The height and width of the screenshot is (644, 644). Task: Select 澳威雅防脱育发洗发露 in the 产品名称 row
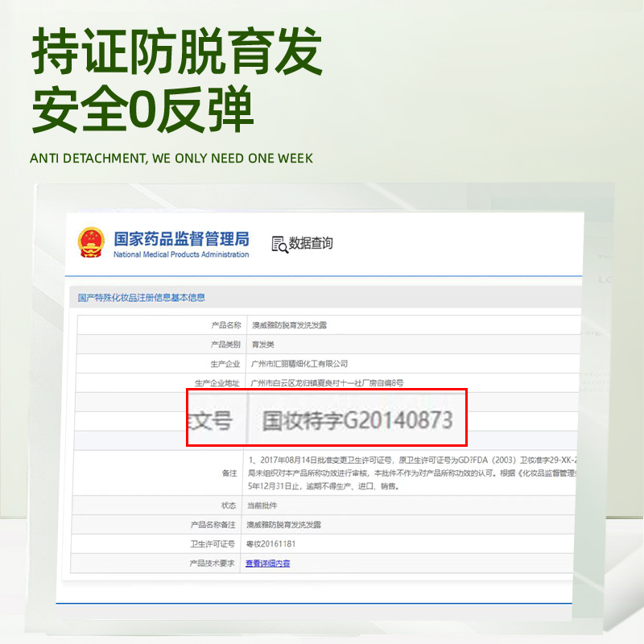coord(289,325)
